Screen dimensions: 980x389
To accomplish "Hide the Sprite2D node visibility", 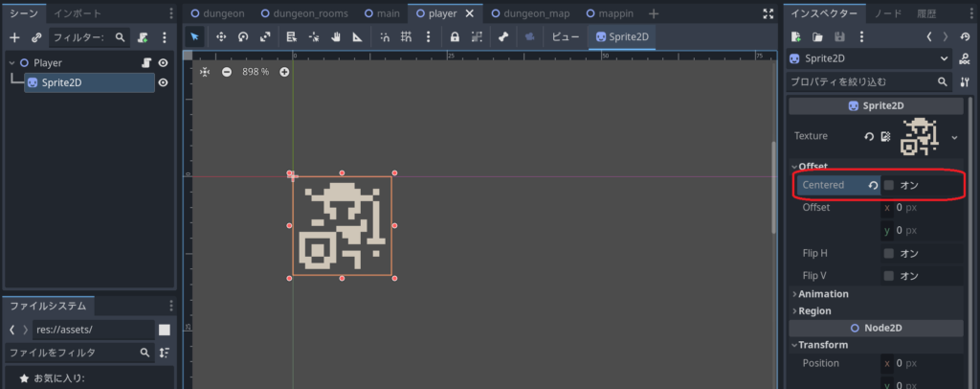I will (163, 82).
